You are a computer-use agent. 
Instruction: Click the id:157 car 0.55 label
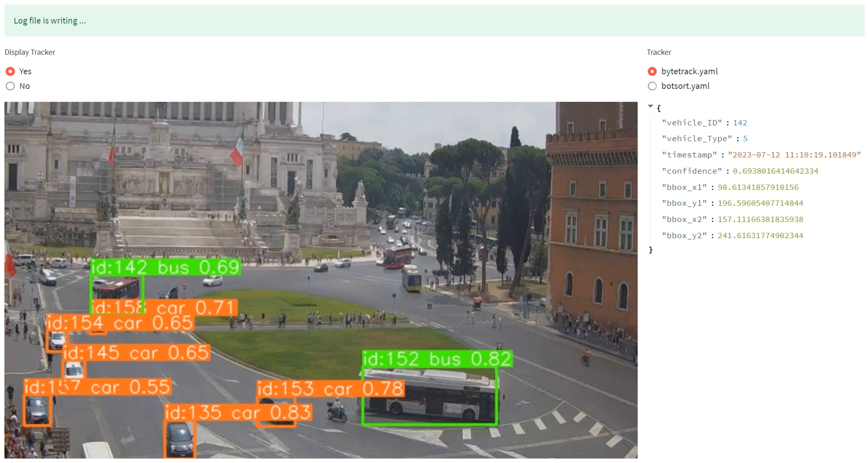(97, 387)
